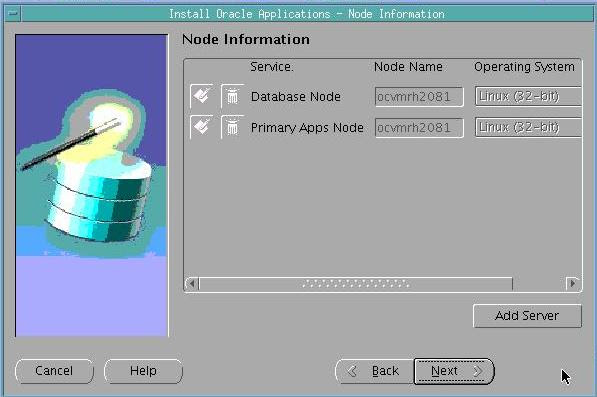Click the edit icon for Database Node

click(x=201, y=96)
